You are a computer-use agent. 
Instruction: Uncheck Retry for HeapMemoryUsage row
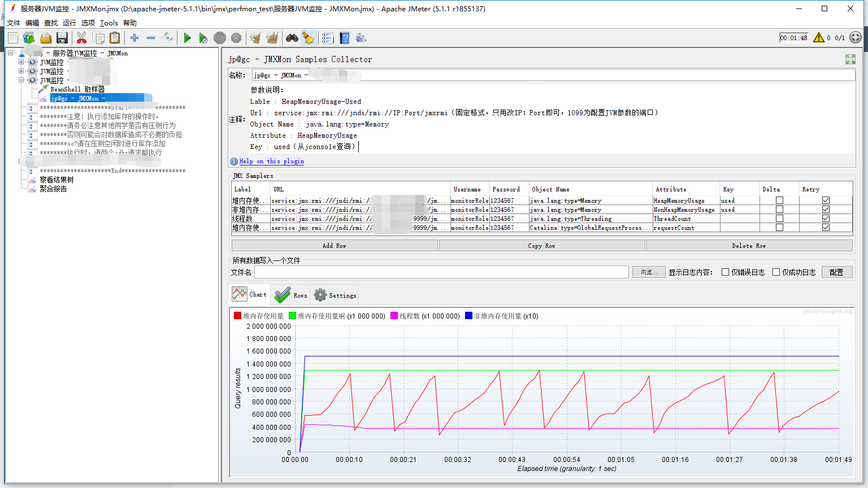[826, 201]
